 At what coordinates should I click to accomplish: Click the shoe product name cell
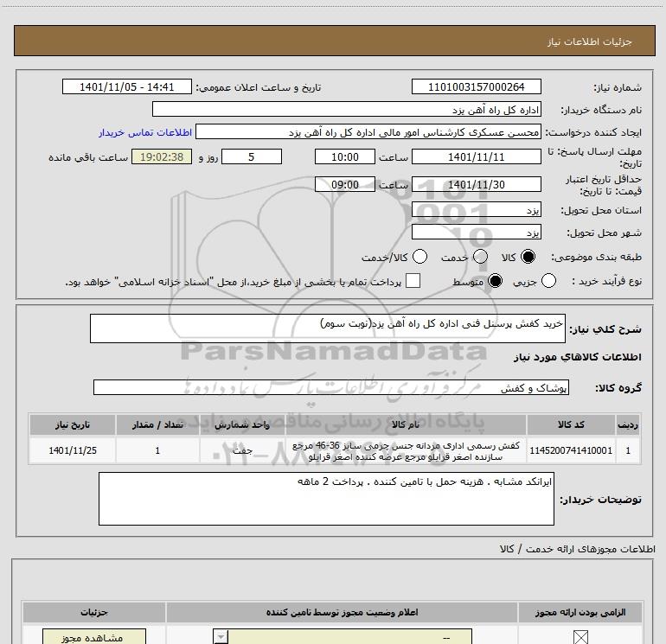(x=406, y=451)
